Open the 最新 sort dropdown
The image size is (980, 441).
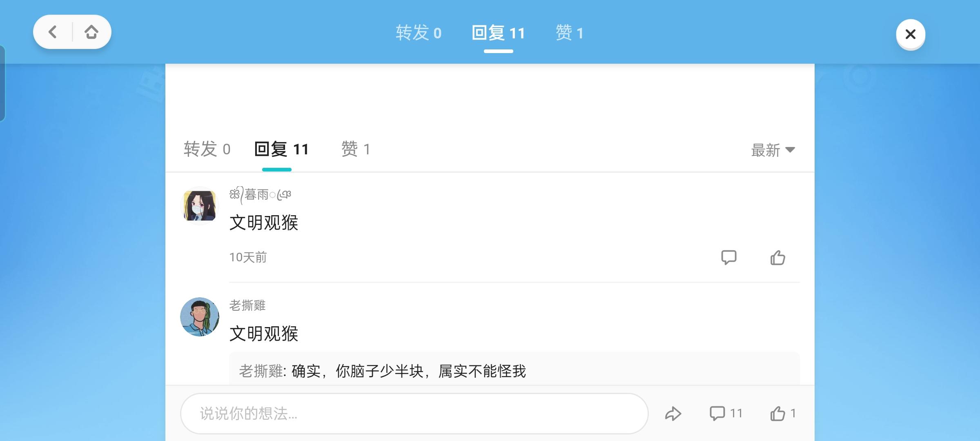pos(773,150)
